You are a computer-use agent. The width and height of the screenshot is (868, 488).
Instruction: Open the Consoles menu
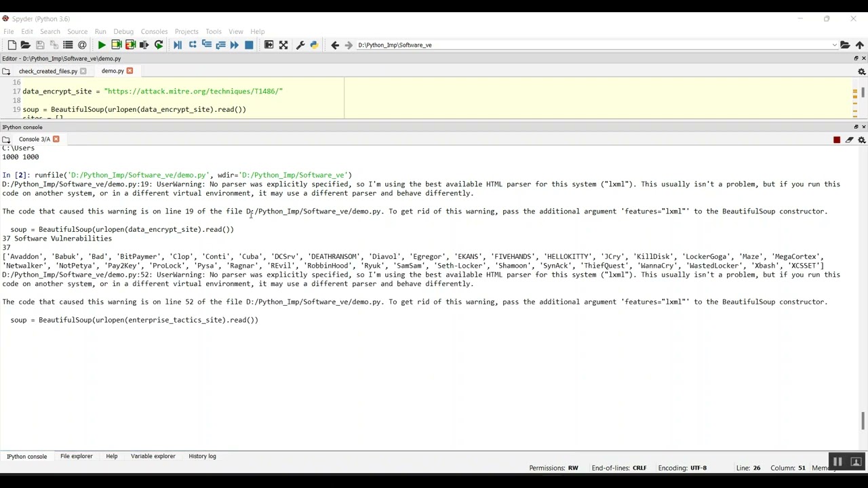click(x=154, y=31)
